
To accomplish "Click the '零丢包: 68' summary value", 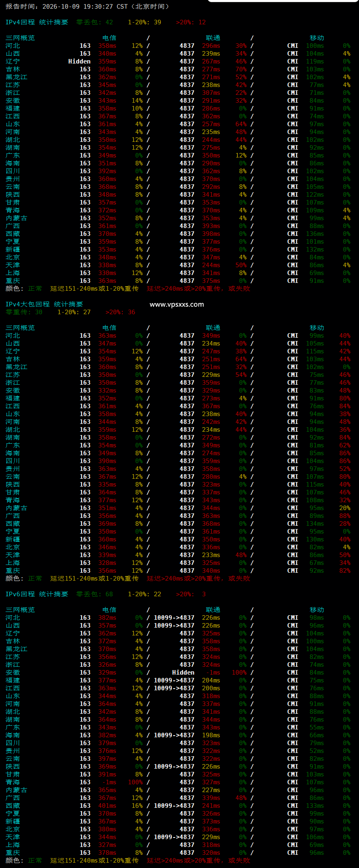I will pos(94,594).
